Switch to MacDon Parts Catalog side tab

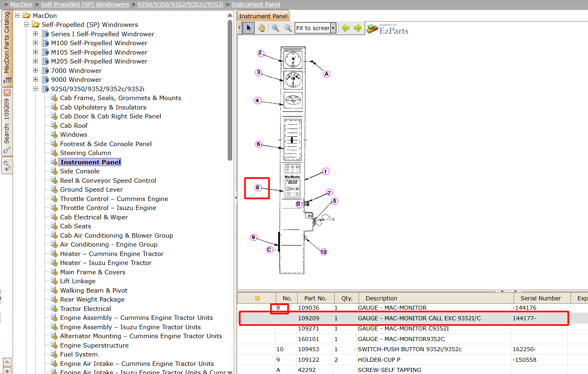click(x=7, y=48)
